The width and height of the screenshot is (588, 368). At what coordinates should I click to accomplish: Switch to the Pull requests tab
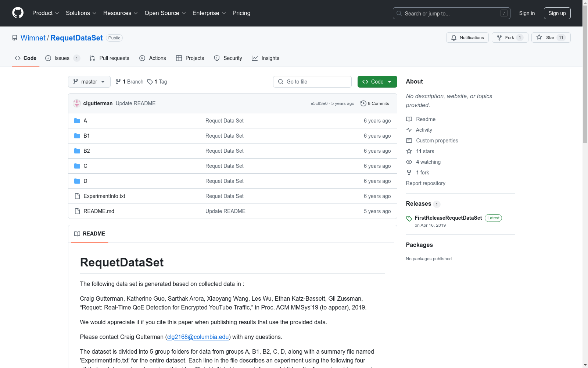[x=110, y=58]
